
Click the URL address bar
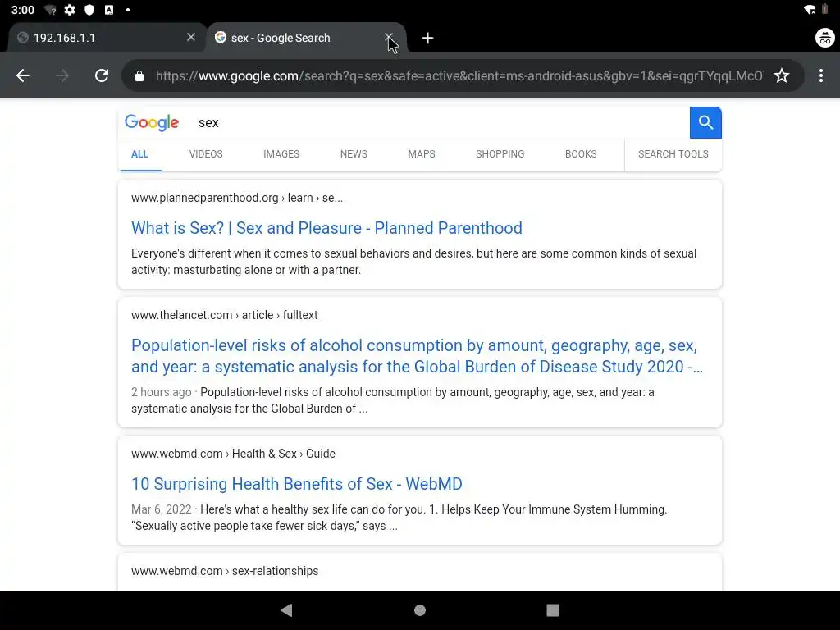tap(459, 76)
